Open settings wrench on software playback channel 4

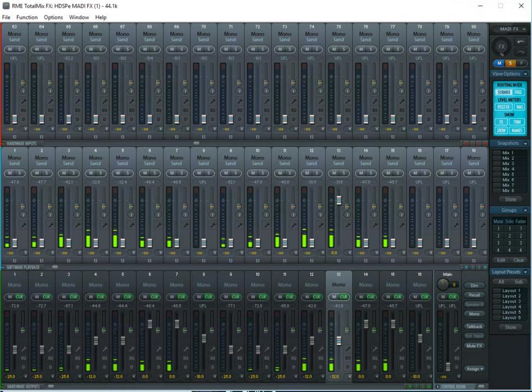(x=105, y=225)
